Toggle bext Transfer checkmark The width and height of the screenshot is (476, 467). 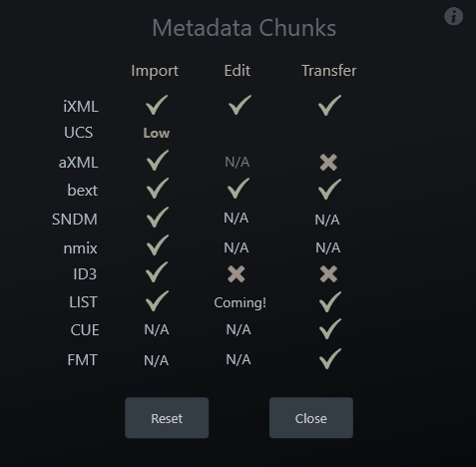click(x=329, y=189)
